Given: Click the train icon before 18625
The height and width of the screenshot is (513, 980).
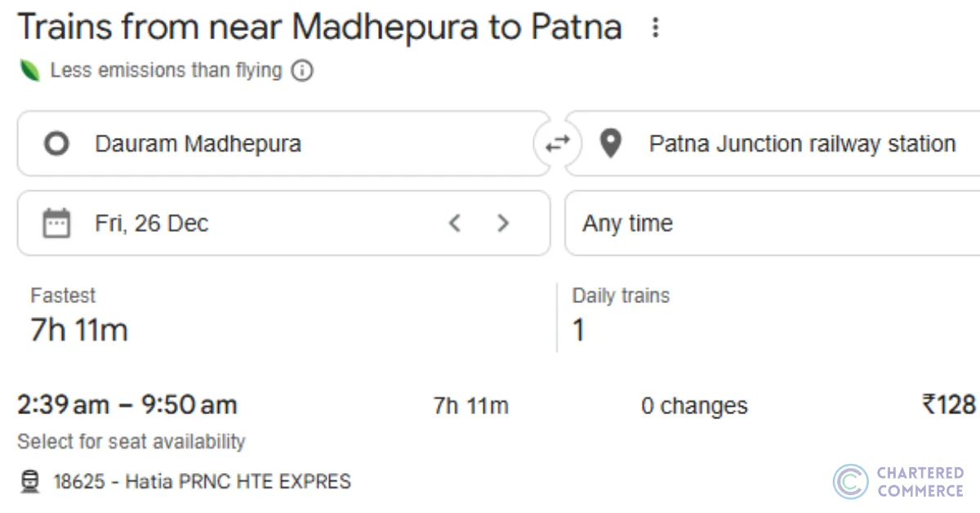Looking at the screenshot, I should 32,481.
